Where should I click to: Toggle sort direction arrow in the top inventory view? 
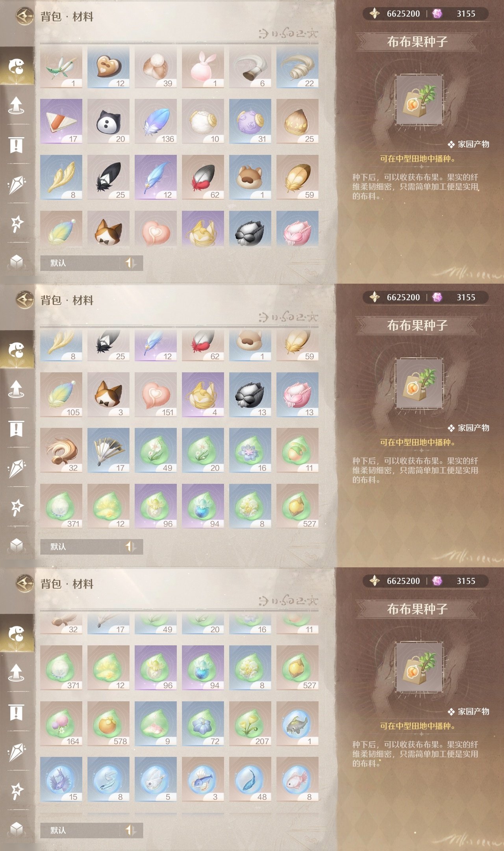click(130, 263)
